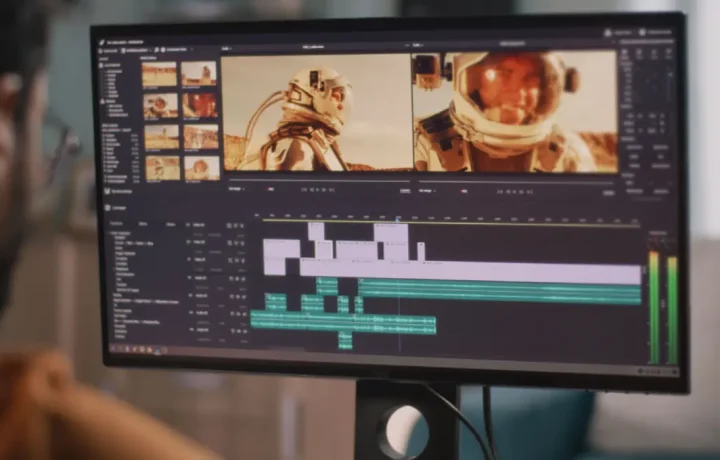Click the step-forward icon under the left preview viewer

click(324, 190)
